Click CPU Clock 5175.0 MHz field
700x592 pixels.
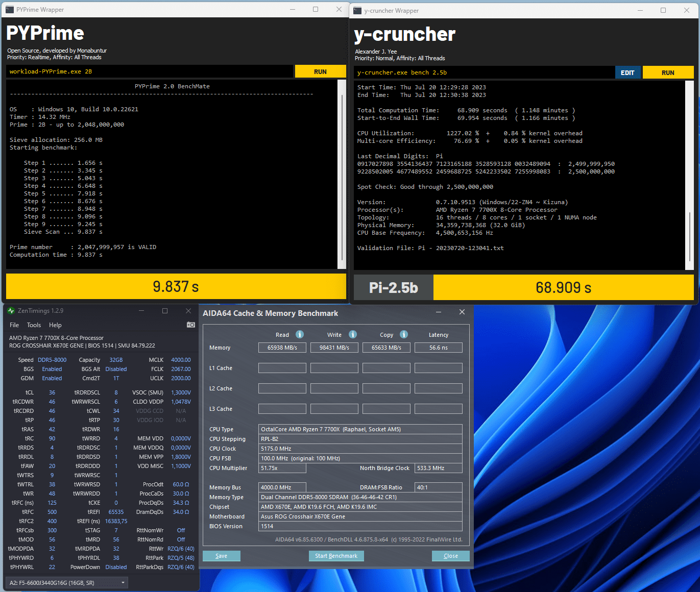point(360,449)
